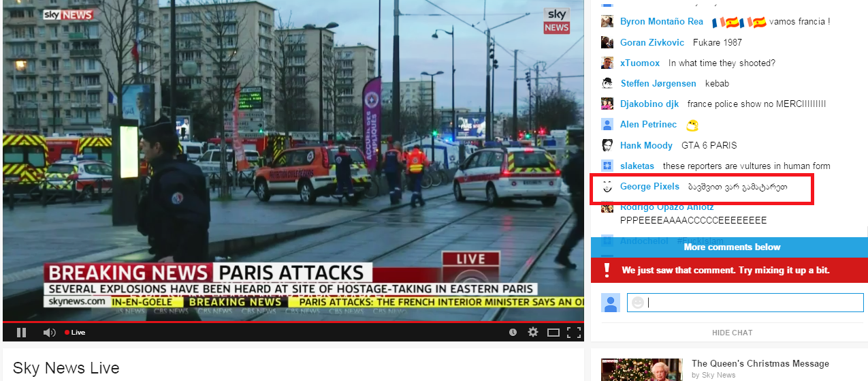Open Alen Petrinec's profile
This screenshot has width=868, height=381.
[x=648, y=125]
